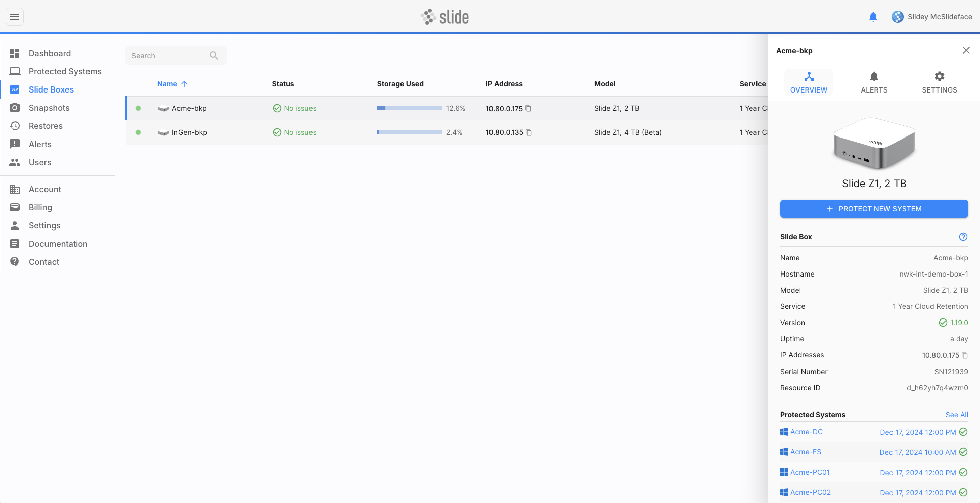Open the hamburger navigation menu
Viewport: 980px width, 503px height.
click(15, 17)
